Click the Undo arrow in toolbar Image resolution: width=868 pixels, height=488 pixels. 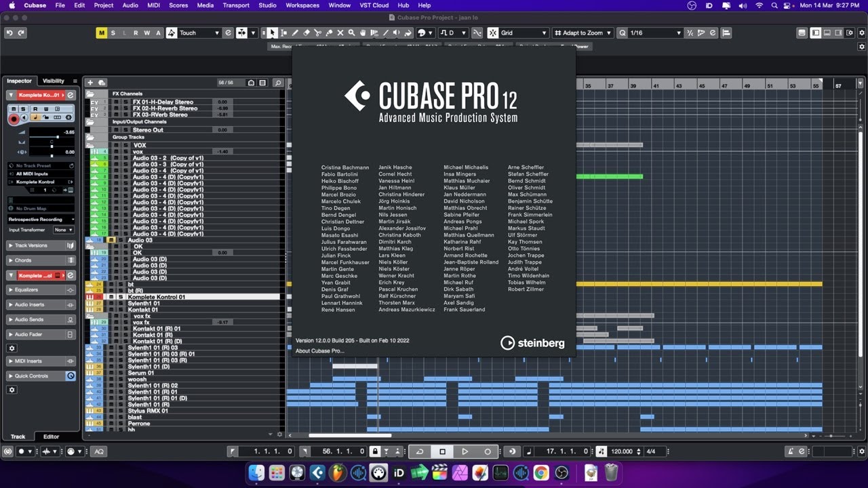pos(9,33)
